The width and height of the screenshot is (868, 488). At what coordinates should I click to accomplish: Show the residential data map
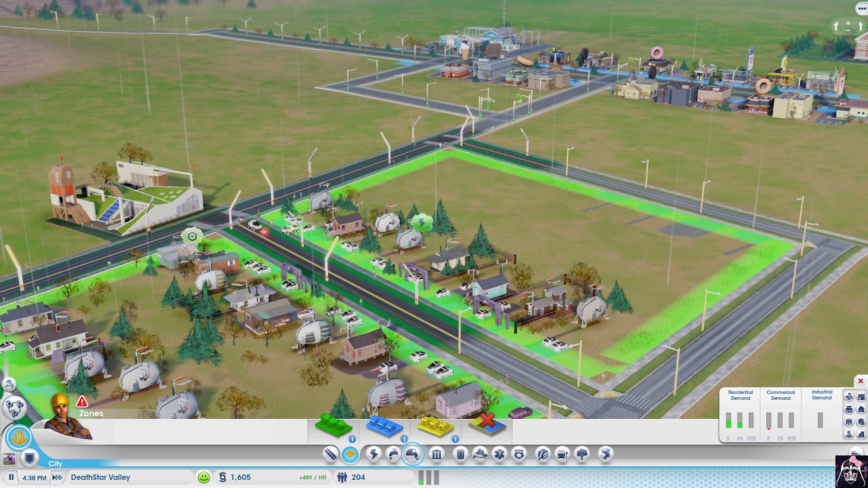(x=861, y=409)
